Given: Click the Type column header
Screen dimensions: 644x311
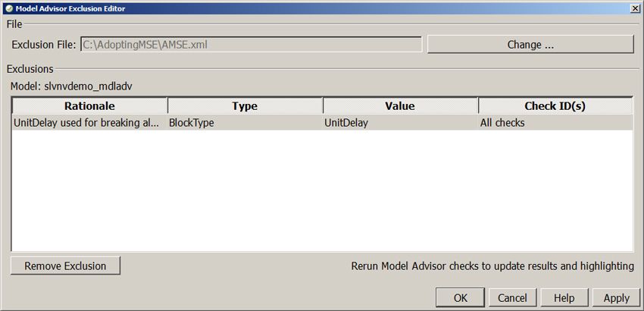Looking at the screenshot, I should (x=245, y=106).
